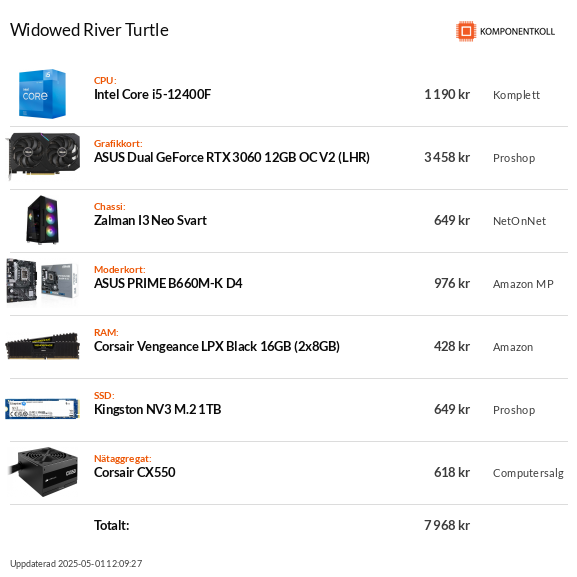The height and width of the screenshot is (577, 577).
Task: Visit the Komplett store link
Action: (x=516, y=95)
